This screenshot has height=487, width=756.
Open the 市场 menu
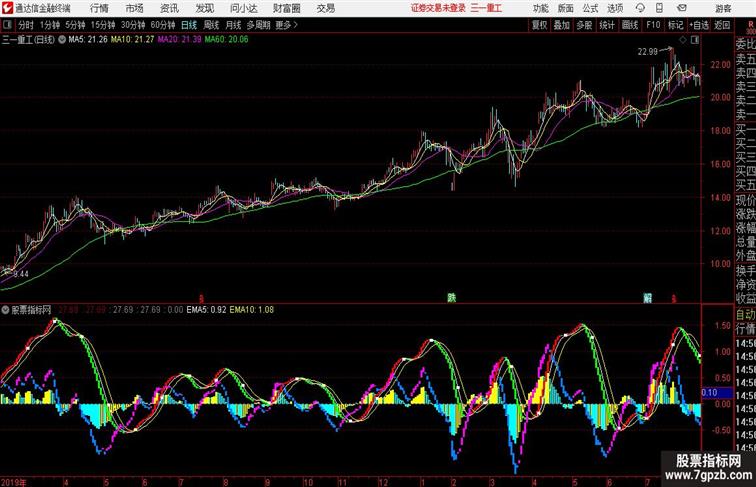point(135,8)
